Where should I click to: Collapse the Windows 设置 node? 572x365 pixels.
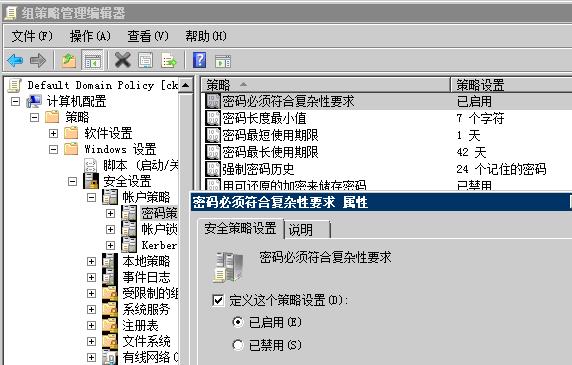[53, 149]
